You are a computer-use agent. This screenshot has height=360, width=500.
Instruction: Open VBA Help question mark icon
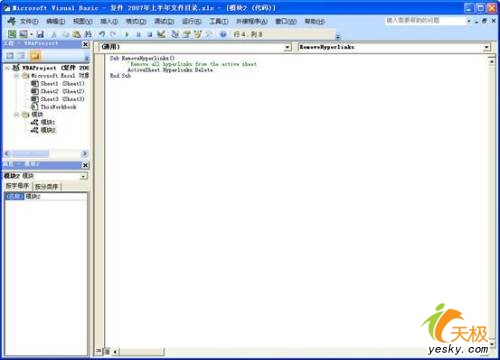(x=223, y=34)
